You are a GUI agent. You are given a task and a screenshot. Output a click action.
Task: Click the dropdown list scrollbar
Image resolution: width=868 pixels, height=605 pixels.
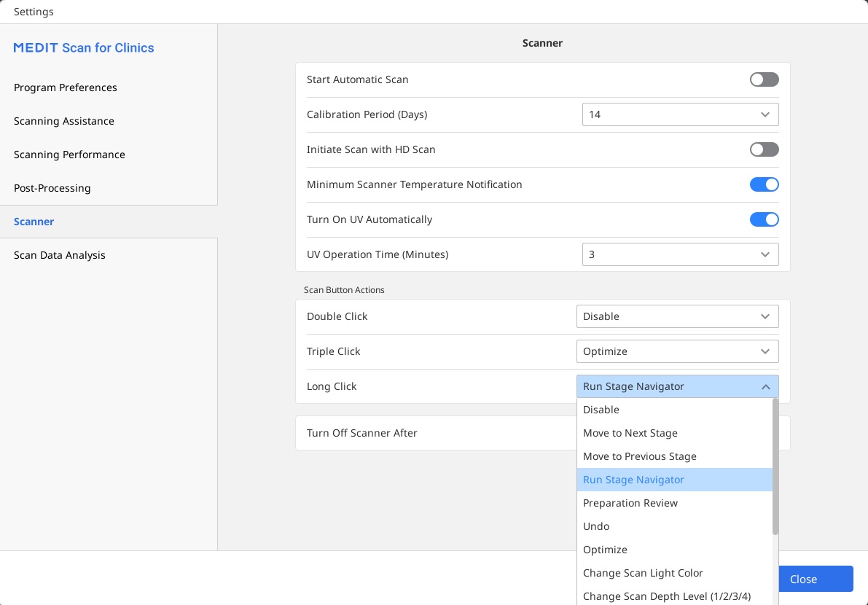[x=775, y=467]
